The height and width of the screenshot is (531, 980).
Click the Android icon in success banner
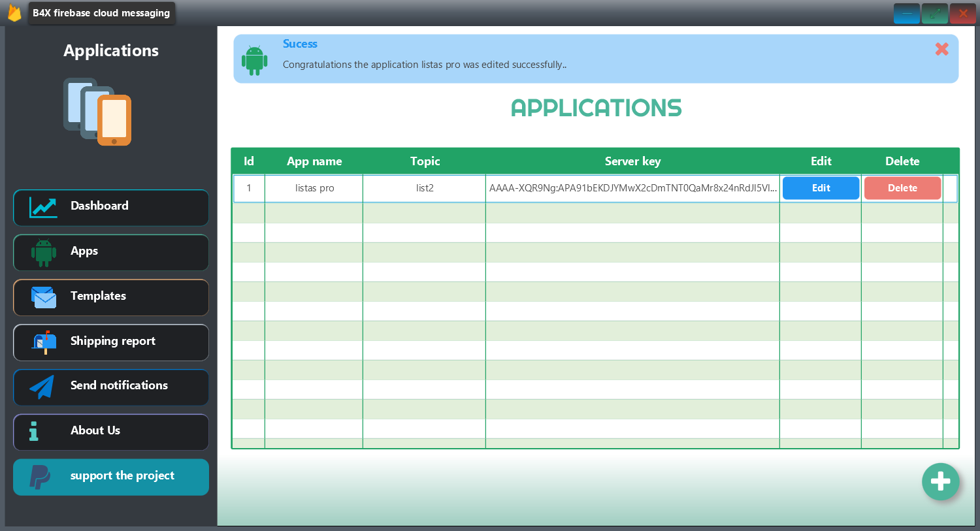254,60
